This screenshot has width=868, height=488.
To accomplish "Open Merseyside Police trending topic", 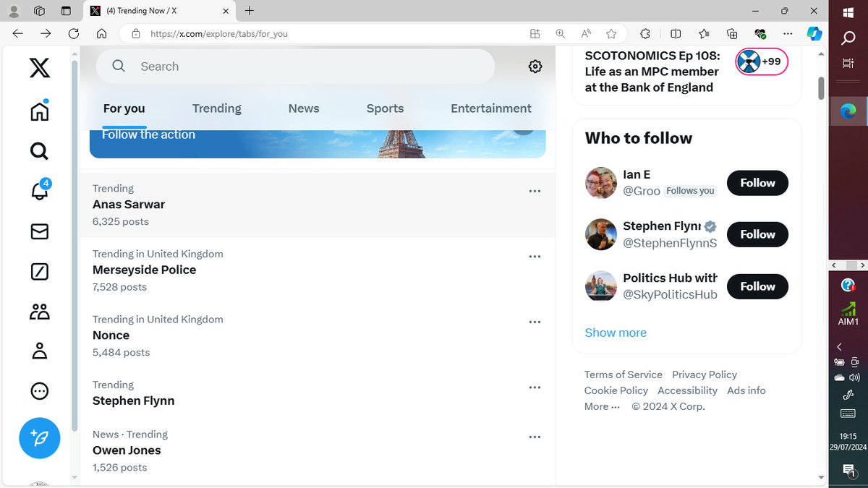I will [x=318, y=270].
